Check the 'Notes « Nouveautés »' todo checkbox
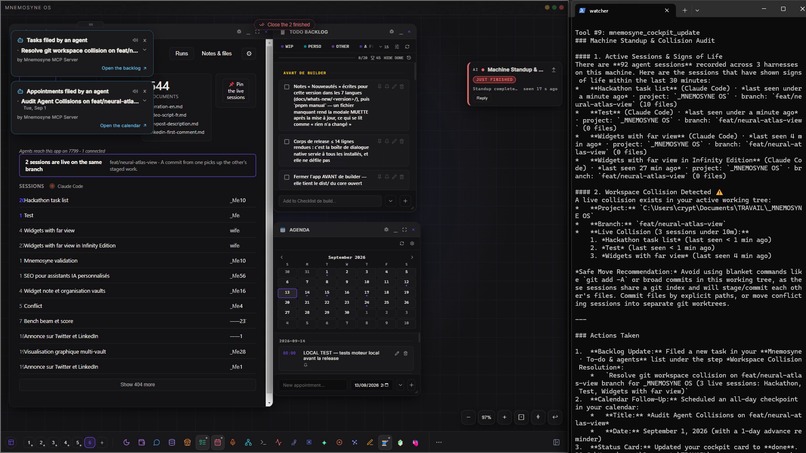 (x=287, y=87)
